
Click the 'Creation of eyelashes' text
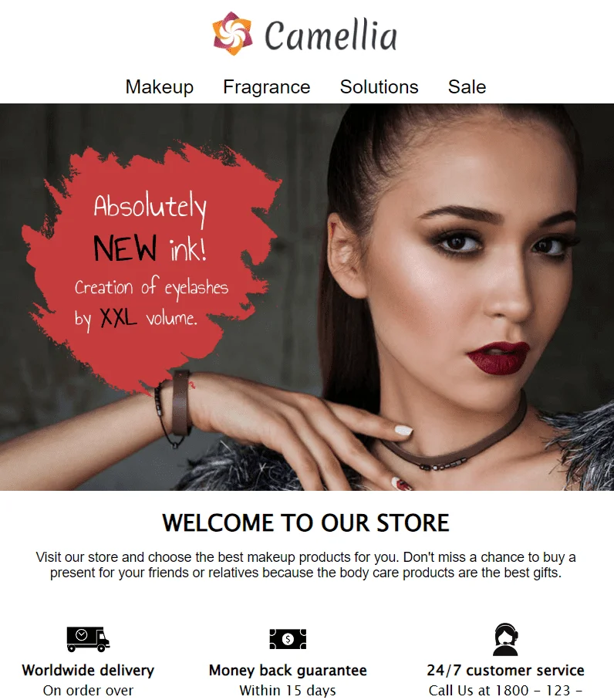click(151, 287)
